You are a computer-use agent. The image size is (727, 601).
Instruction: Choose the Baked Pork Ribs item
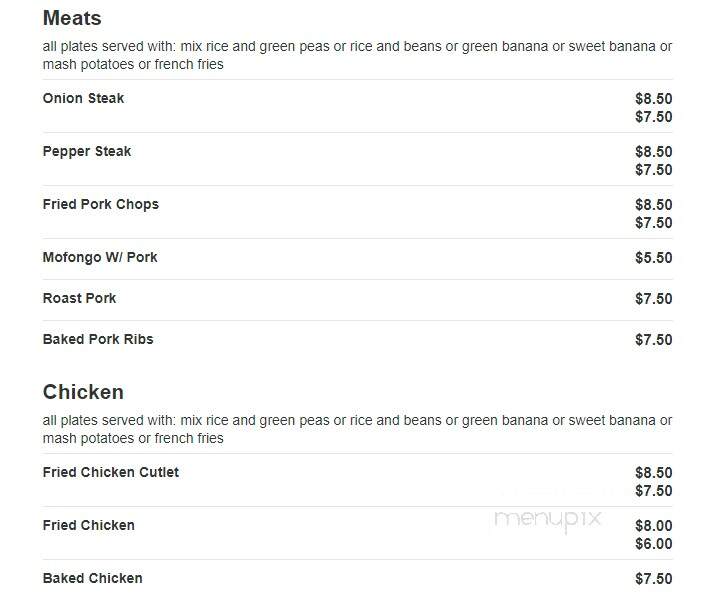[98, 339]
